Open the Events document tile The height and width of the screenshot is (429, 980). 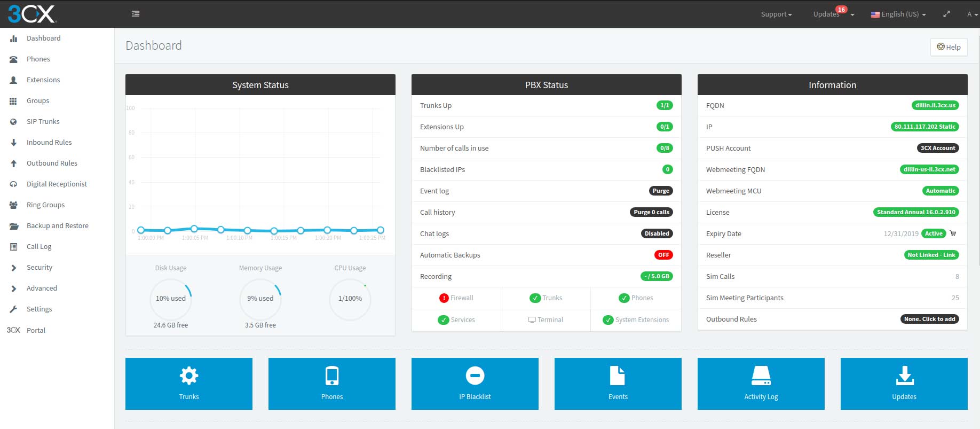618,384
